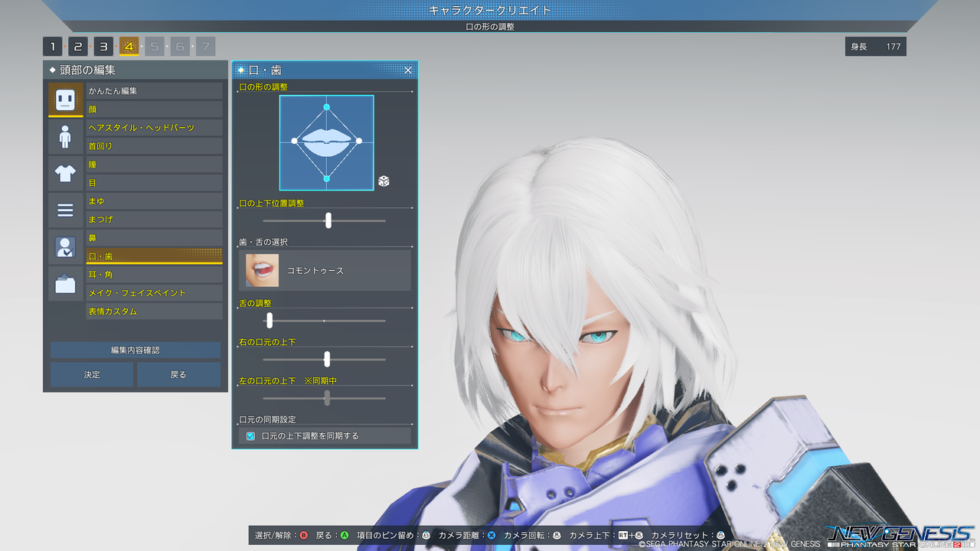980x551 pixels.
Task: Go to greyed step 5 tab
Action: pyautogui.click(x=155, y=47)
